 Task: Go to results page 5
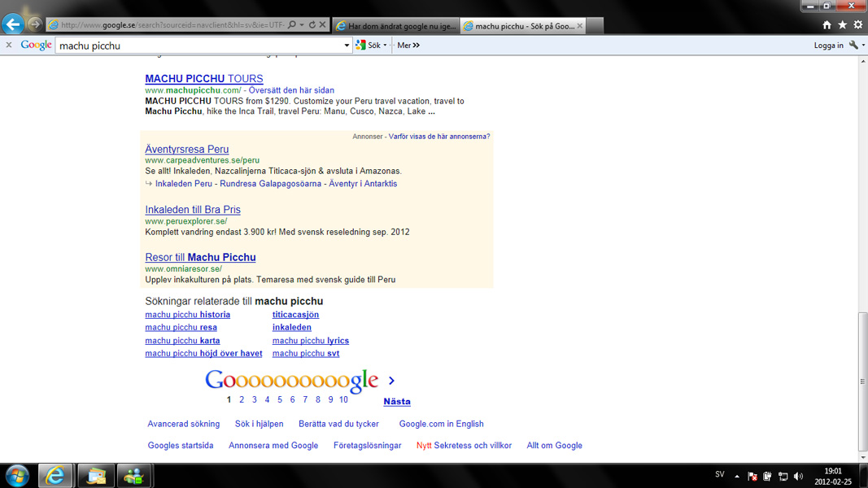(280, 399)
